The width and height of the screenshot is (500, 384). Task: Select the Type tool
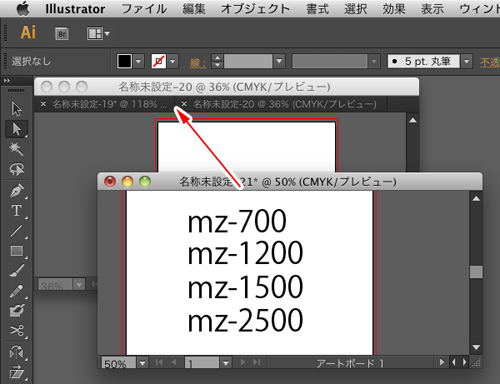coord(16,211)
